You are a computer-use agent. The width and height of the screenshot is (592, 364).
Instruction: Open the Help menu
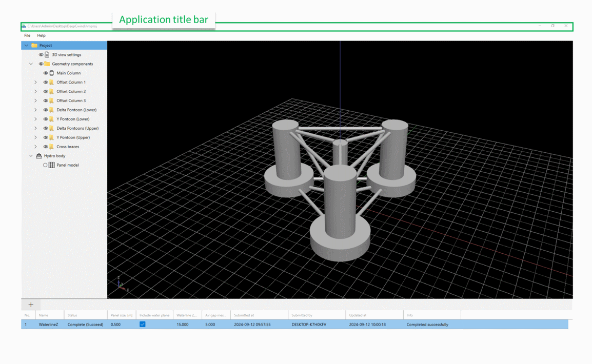click(x=41, y=35)
